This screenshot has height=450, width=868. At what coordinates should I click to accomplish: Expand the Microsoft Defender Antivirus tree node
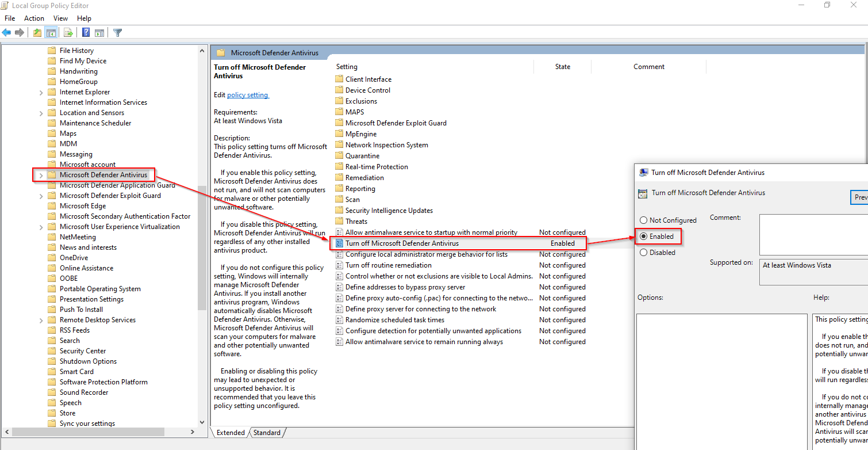point(41,176)
